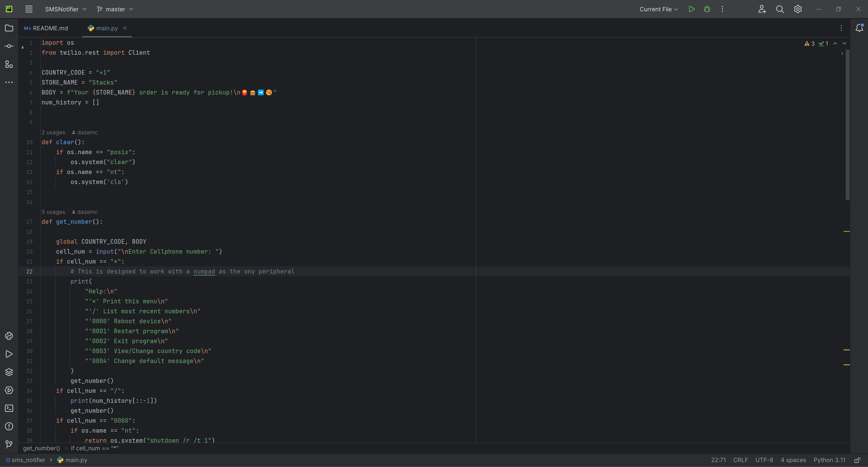This screenshot has height=467, width=868.
Task: Open the Python Packages layers icon
Action: coord(9,372)
